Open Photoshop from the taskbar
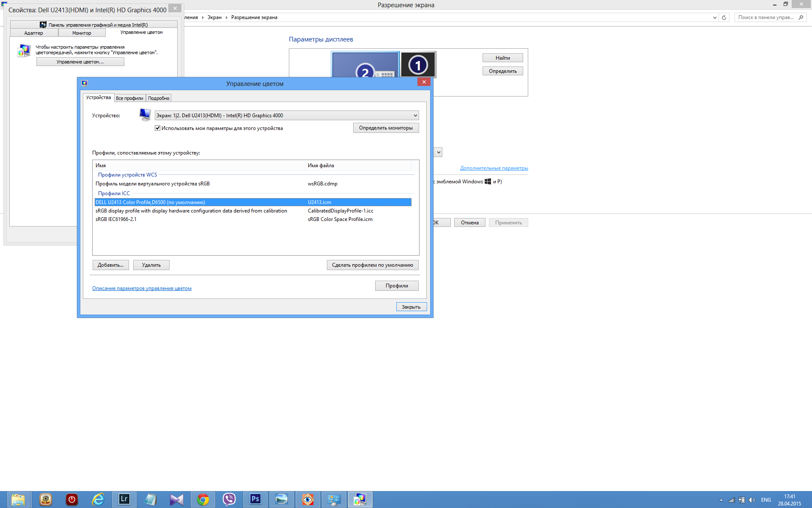Screen dimensions: 812x508 pos(255,500)
